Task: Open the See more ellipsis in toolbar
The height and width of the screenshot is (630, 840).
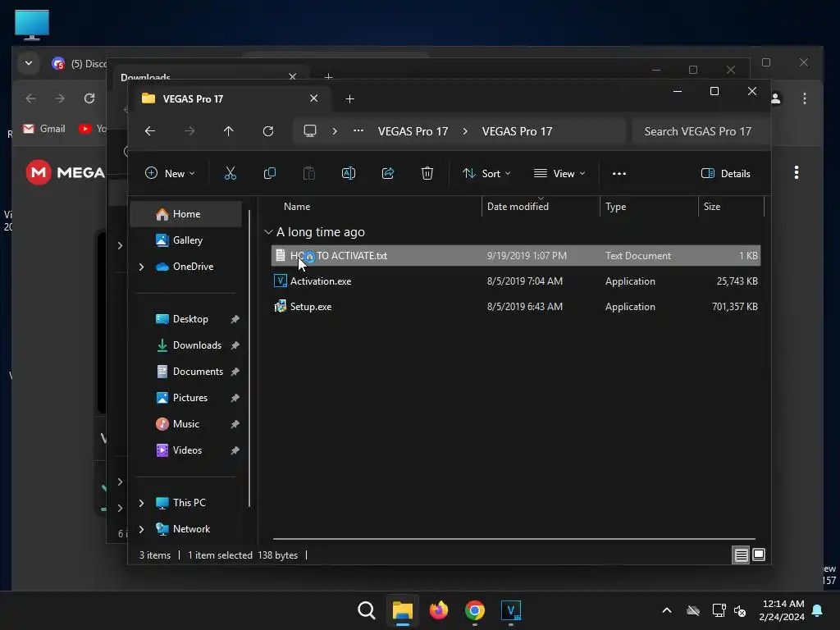Action: click(619, 174)
